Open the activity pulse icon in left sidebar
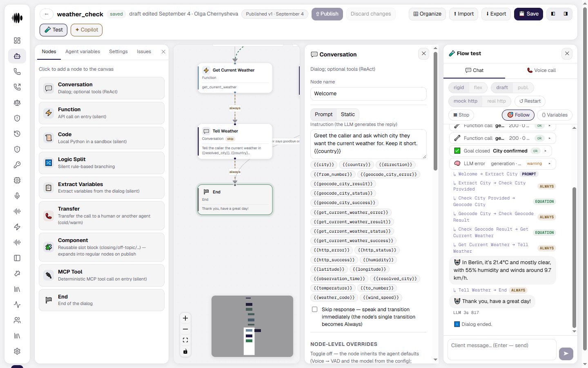The width and height of the screenshot is (588, 368). (17, 305)
